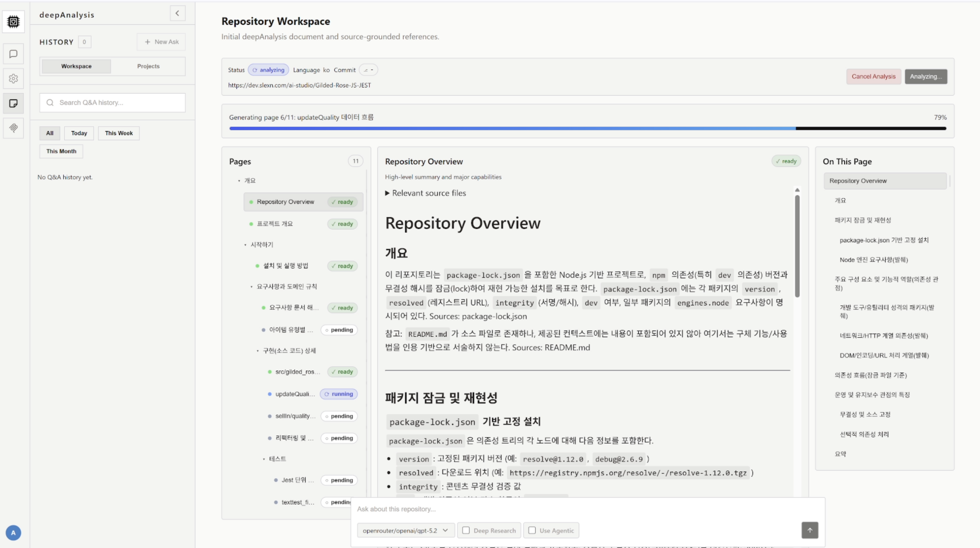The width and height of the screenshot is (980, 548).
Task: Collapse the 구현(소스 코드) 상세 tree group
Action: (257, 351)
